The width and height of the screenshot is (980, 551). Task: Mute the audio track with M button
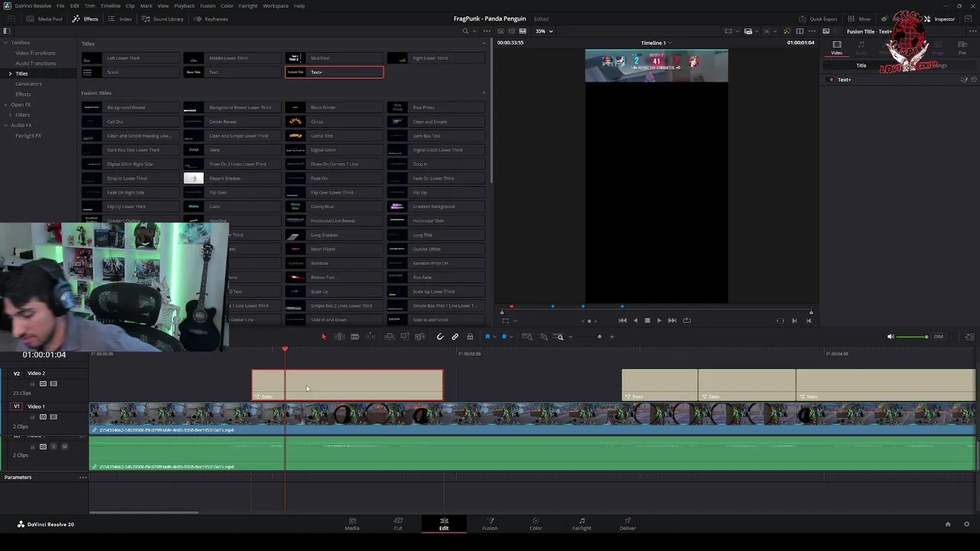point(64,446)
